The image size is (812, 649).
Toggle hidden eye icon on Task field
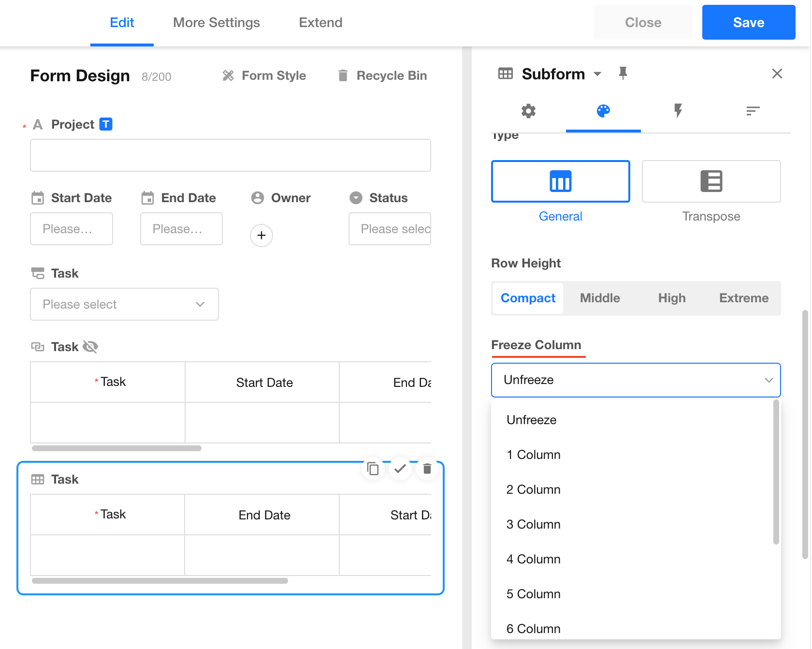tap(90, 347)
